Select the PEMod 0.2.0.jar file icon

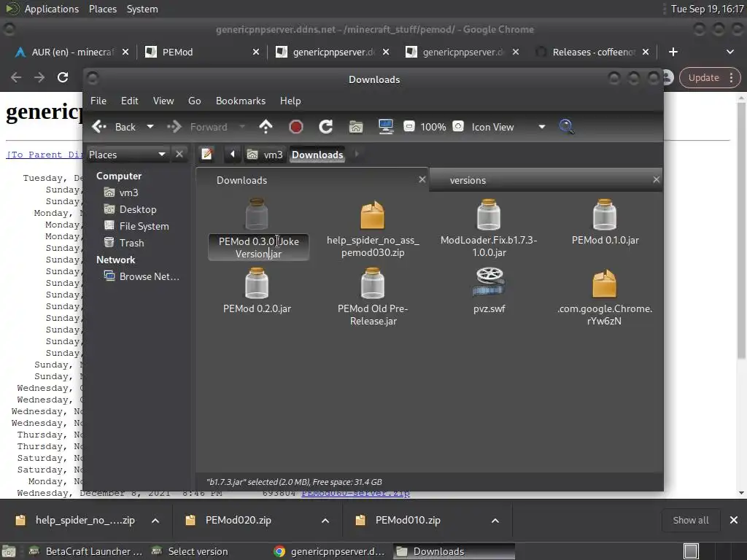click(x=257, y=284)
